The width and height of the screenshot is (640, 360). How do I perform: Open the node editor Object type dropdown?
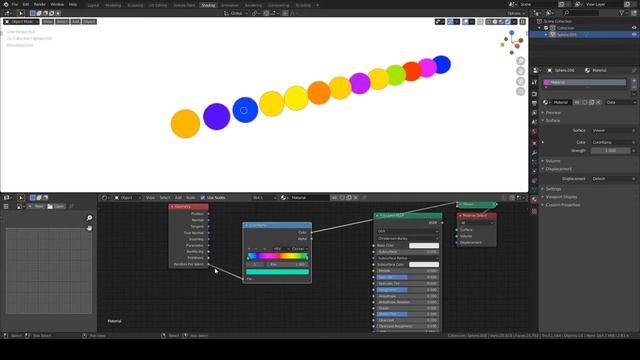(127, 198)
